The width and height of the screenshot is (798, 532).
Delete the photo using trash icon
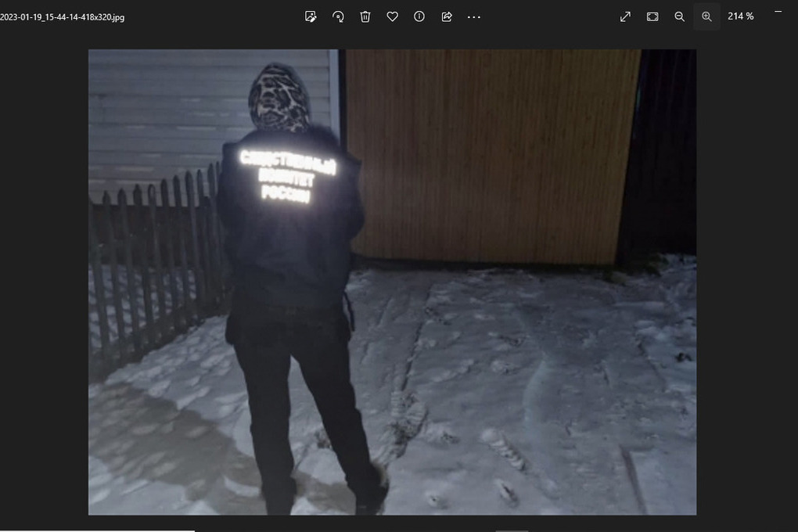(x=365, y=16)
